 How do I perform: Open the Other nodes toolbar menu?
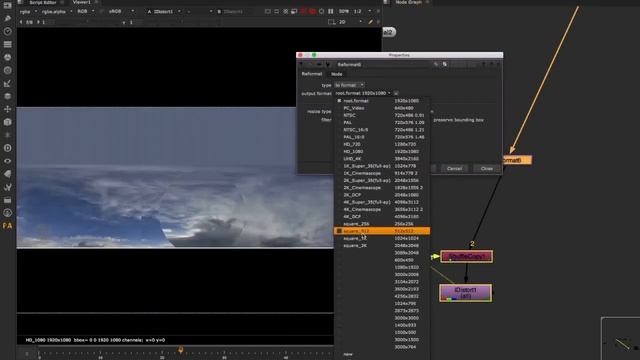(x=7, y=200)
